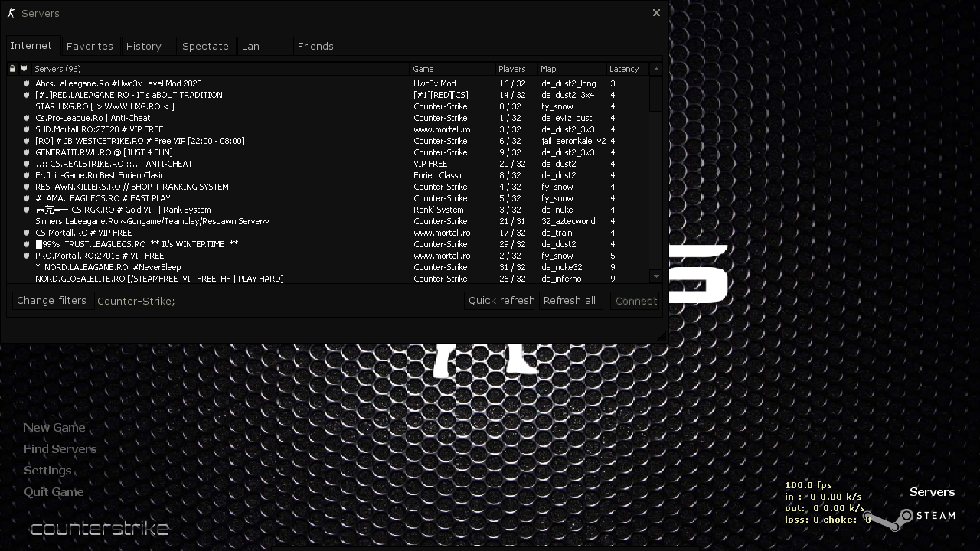Screen dimensions: 980x551
Task: Open the History tab
Action: pos(144,46)
